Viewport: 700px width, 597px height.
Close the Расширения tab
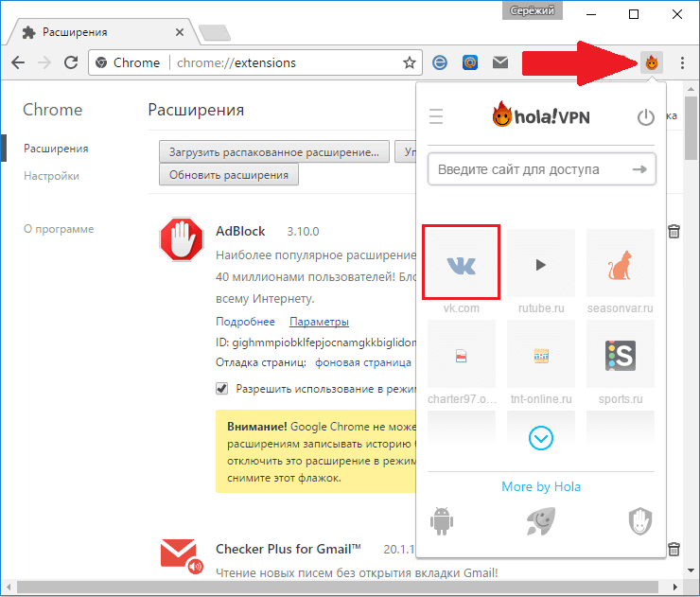[180, 32]
